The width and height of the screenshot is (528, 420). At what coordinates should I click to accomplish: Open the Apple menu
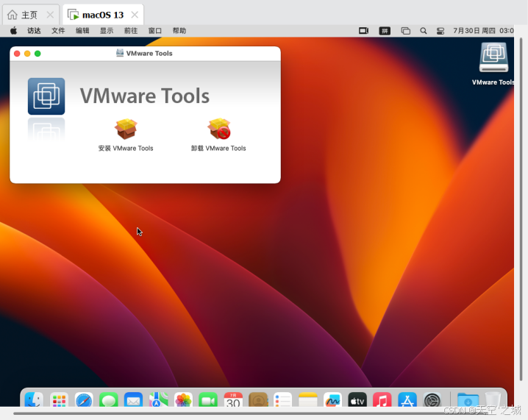pyautogui.click(x=13, y=31)
